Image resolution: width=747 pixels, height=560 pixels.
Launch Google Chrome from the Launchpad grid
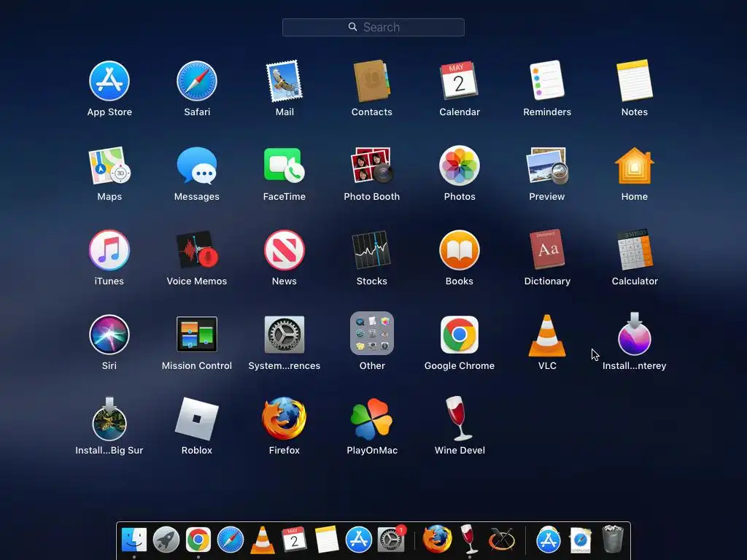click(x=460, y=335)
